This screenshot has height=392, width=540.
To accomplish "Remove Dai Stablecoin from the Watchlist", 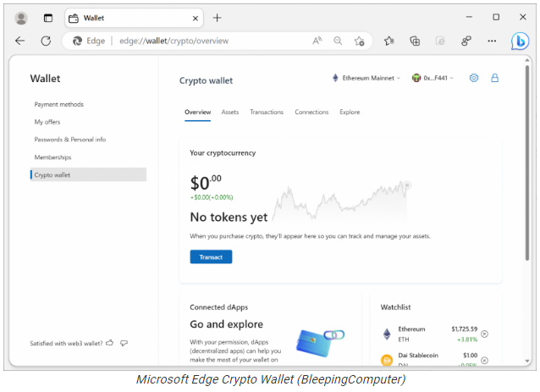I will (x=484, y=361).
